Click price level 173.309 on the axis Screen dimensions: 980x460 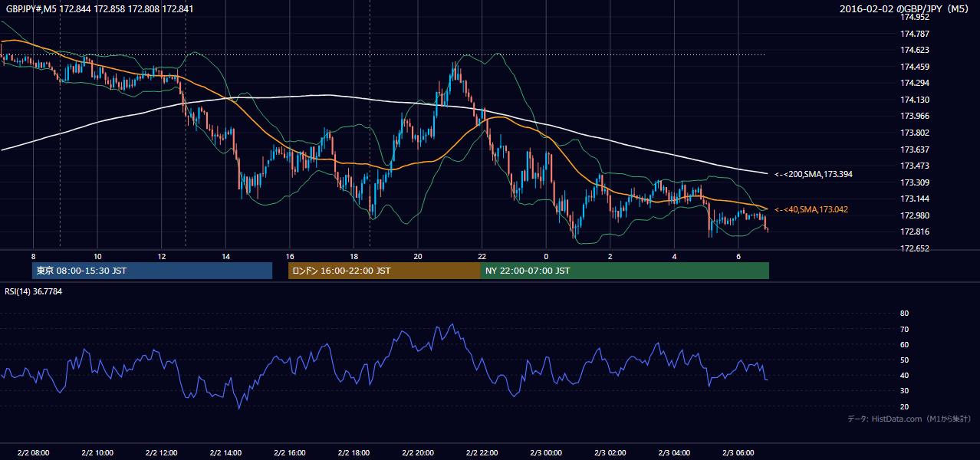coord(913,182)
